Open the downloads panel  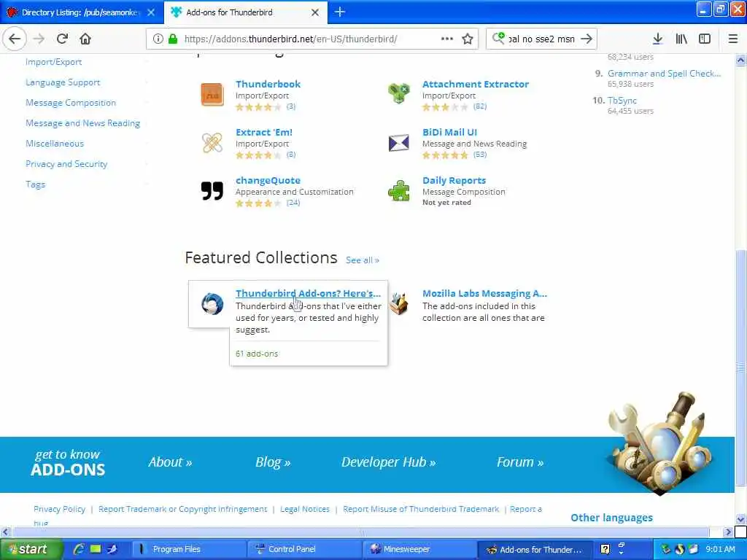pyautogui.click(x=657, y=39)
